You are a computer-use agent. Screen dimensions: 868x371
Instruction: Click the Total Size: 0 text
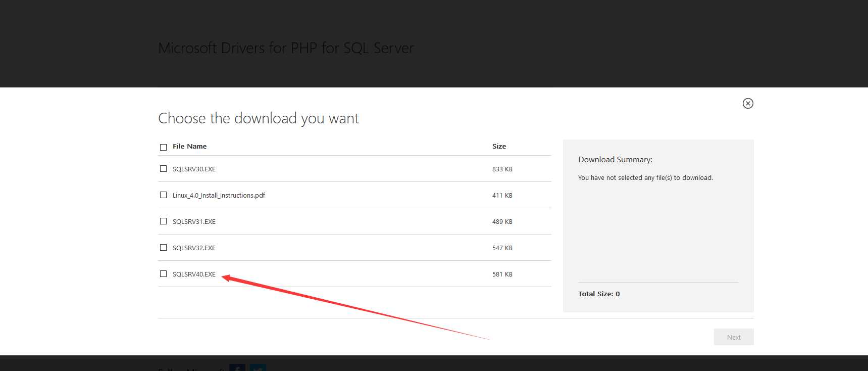(x=599, y=294)
